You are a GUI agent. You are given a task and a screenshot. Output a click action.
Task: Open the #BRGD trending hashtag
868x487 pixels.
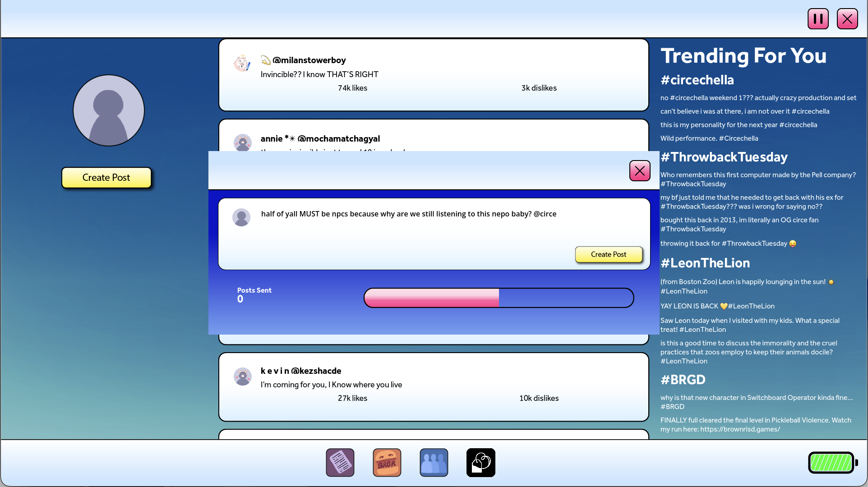point(683,380)
